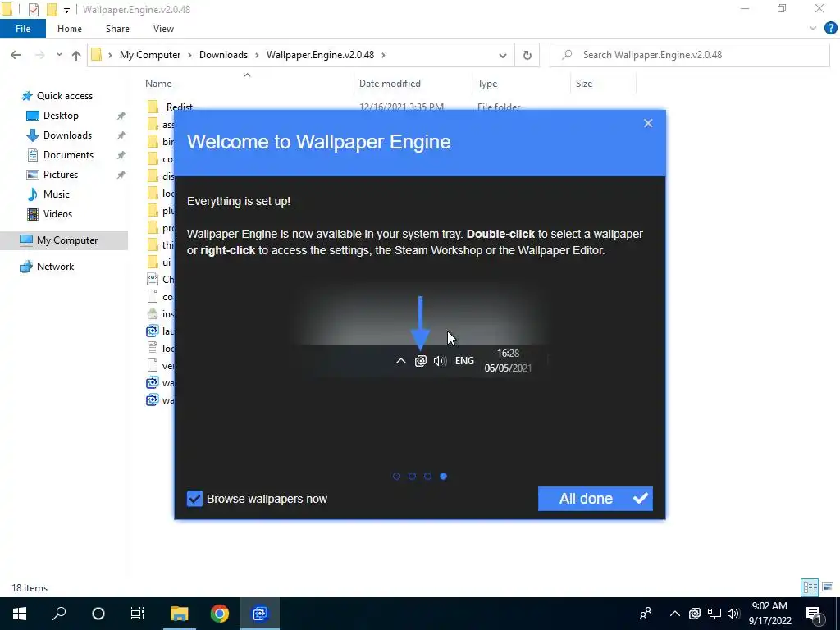Go to third welcome page dot

click(427, 477)
